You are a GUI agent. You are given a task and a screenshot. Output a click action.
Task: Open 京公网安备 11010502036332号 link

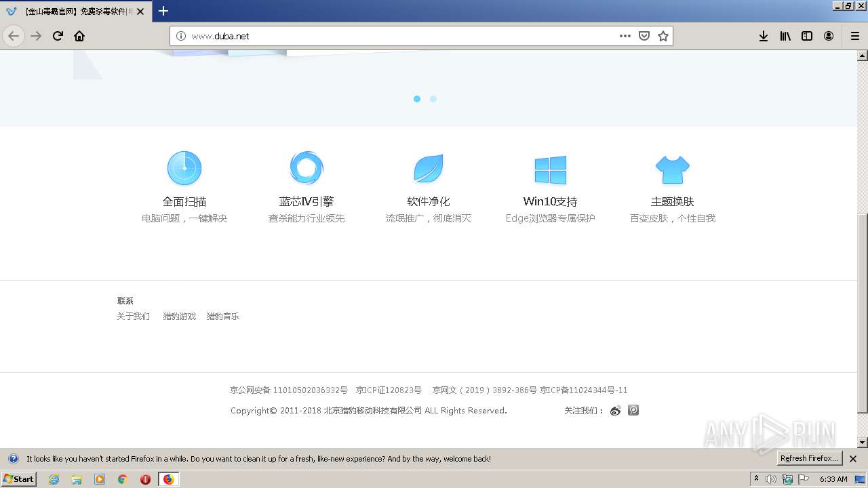pyautogui.click(x=288, y=390)
